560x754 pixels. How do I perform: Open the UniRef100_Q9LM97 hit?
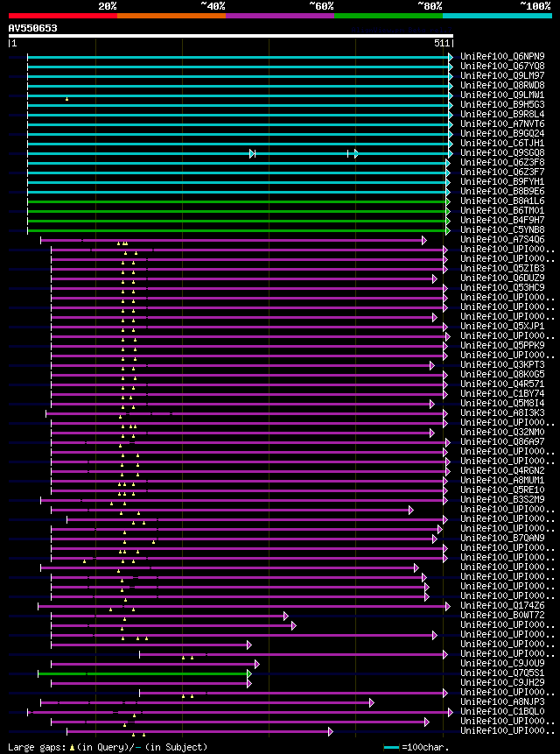coord(502,76)
